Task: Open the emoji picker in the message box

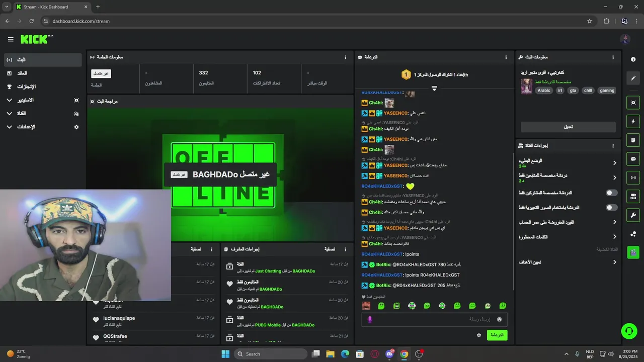Action: click(x=499, y=319)
